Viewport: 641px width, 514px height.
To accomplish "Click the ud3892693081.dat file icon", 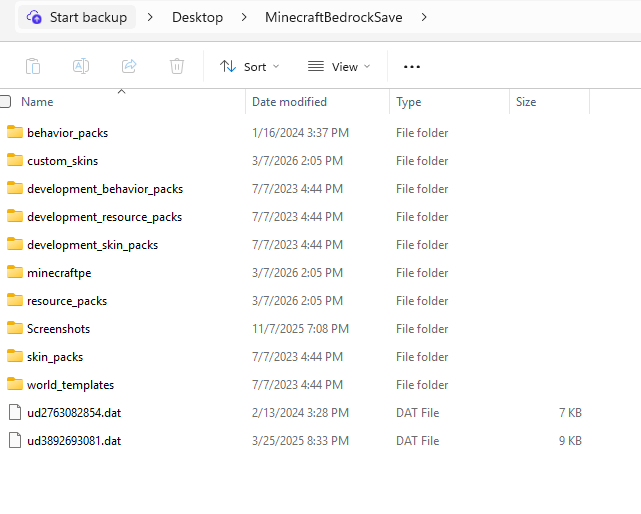I will (x=15, y=440).
